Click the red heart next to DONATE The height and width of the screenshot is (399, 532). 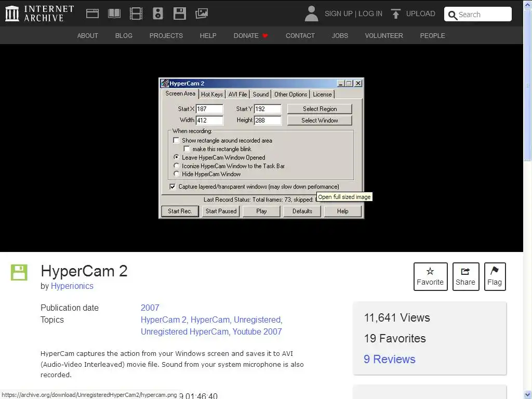pos(265,36)
